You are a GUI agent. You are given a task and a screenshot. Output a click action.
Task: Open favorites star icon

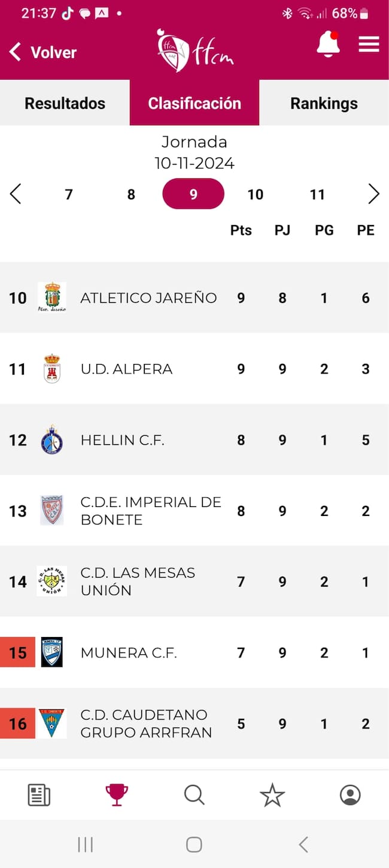pos(272,795)
